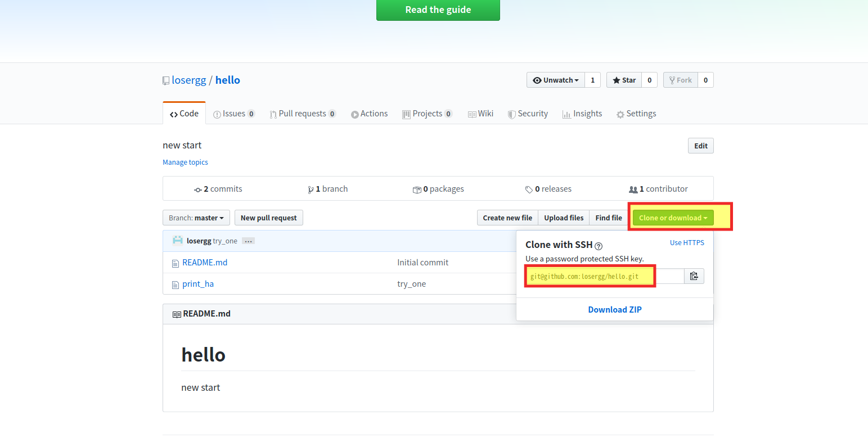Viewport: 868px width, 438px height.
Task: View the 1 branch list
Action: [328, 189]
